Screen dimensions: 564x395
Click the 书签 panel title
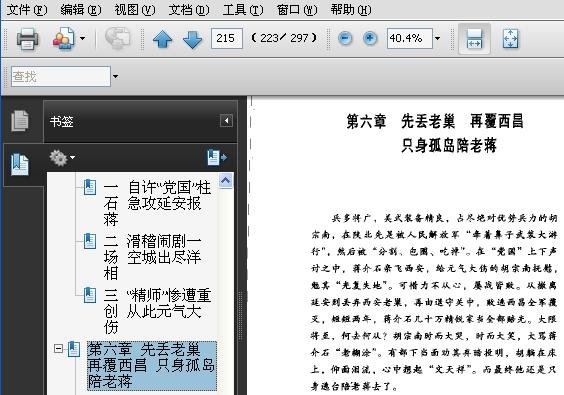click(x=62, y=121)
